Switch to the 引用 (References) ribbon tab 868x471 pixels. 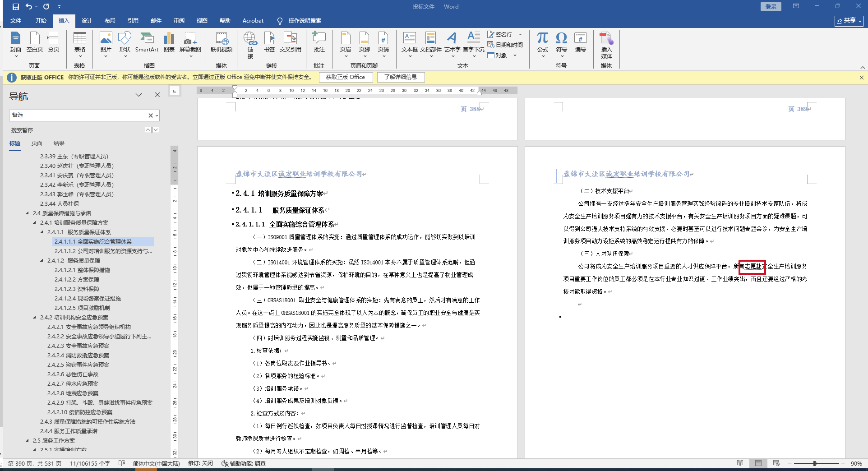pyautogui.click(x=133, y=21)
